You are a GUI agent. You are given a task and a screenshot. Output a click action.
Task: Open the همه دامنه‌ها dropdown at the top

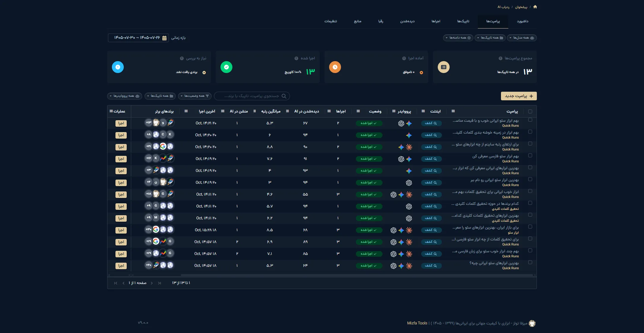point(458,38)
